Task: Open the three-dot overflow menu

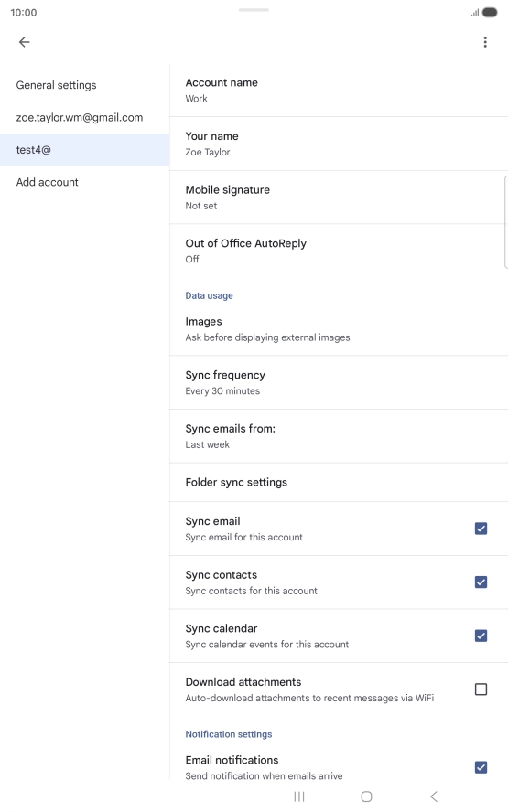Action: [x=485, y=42]
